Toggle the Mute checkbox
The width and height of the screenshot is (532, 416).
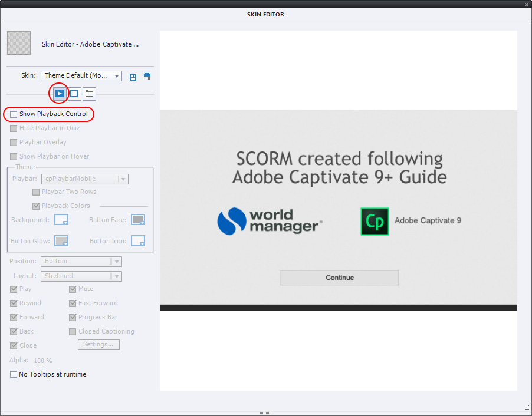click(x=73, y=289)
